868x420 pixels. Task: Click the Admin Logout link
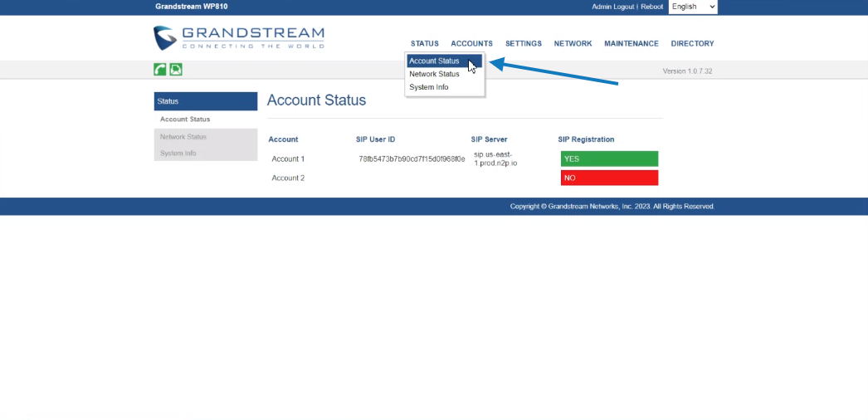coord(612,7)
